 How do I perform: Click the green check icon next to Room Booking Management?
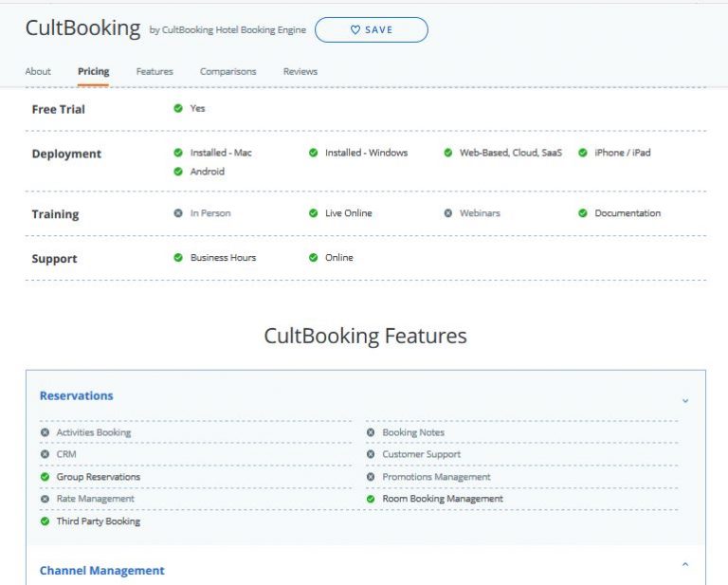tap(371, 499)
